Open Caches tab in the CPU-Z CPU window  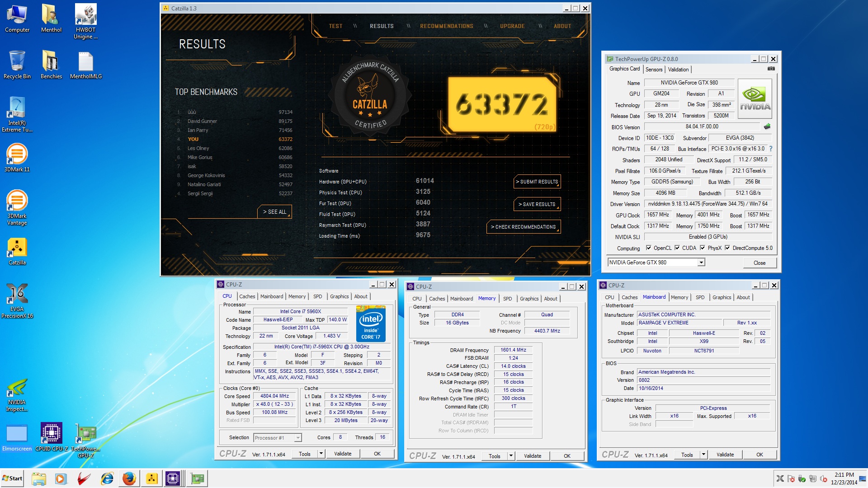247,296
